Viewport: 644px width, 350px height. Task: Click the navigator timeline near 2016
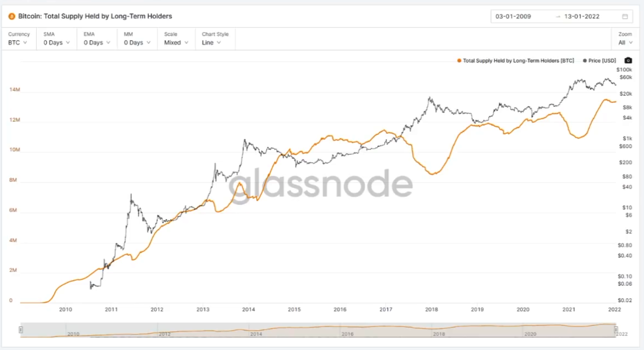coord(347,332)
